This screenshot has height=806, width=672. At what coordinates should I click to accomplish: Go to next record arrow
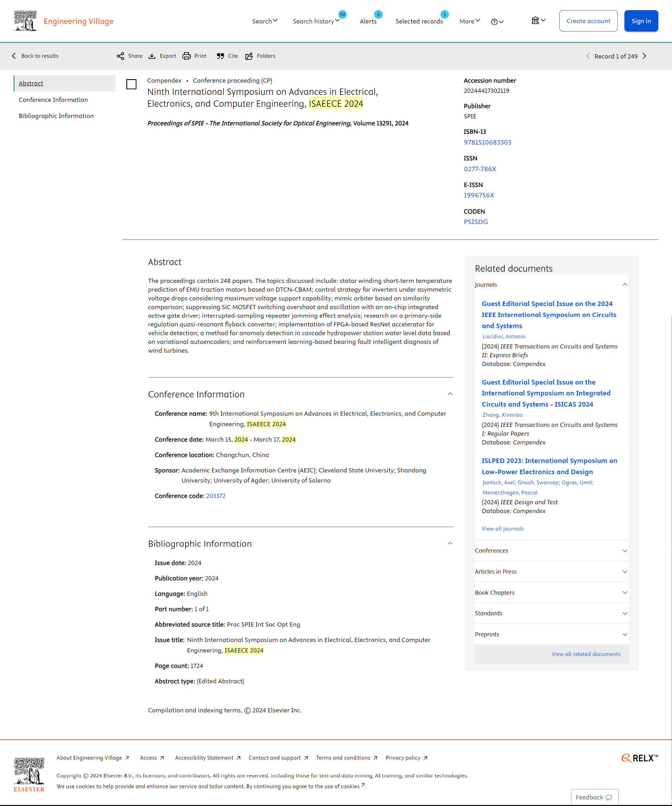645,56
